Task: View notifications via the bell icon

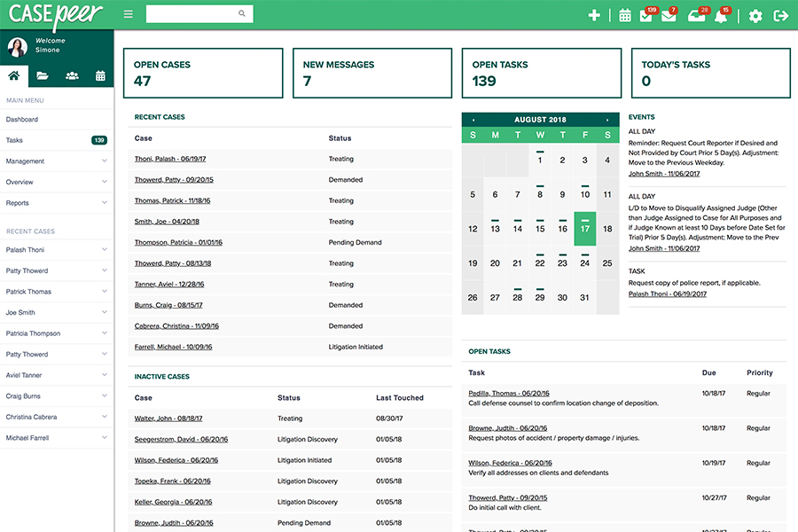Action: pos(722,16)
